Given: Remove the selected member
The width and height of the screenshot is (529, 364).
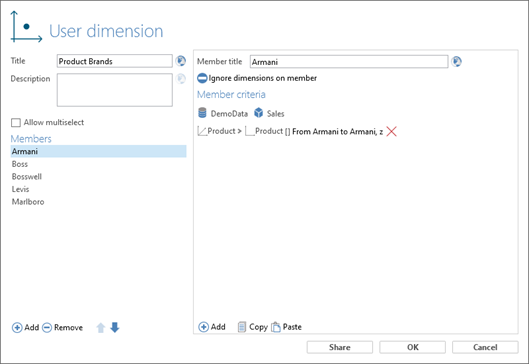Looking at the screenshot, I should pyautogui.click(x=62, y=328).
